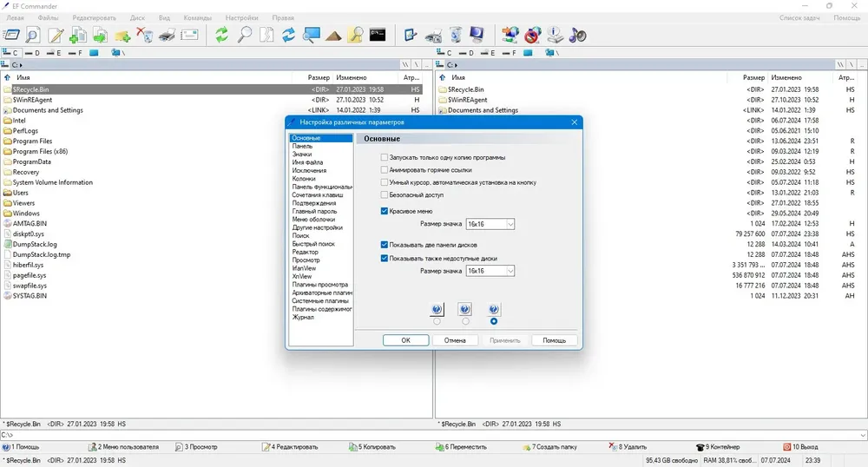Click the 'Отмена' button
The image size is (868, 467).
455,340
